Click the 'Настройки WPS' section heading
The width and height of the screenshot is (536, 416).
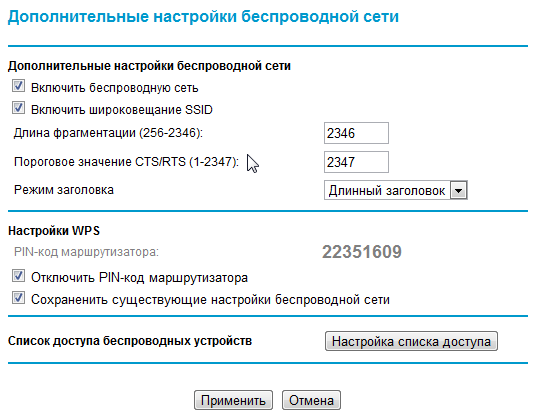54,231
